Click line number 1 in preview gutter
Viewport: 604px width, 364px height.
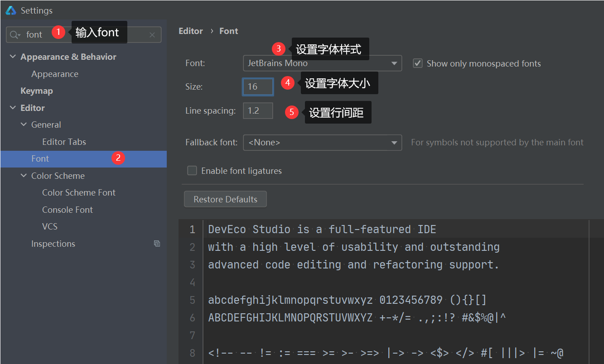[x=192, y=230]
